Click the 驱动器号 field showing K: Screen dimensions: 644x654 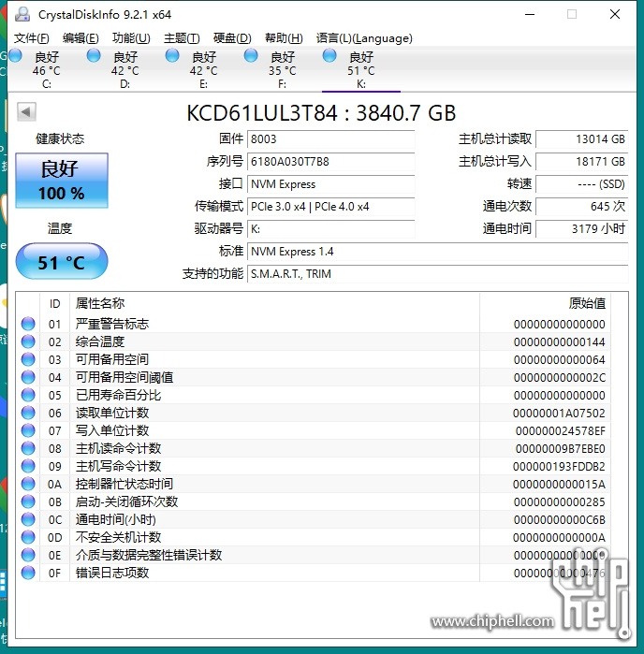tap(331, 229)
